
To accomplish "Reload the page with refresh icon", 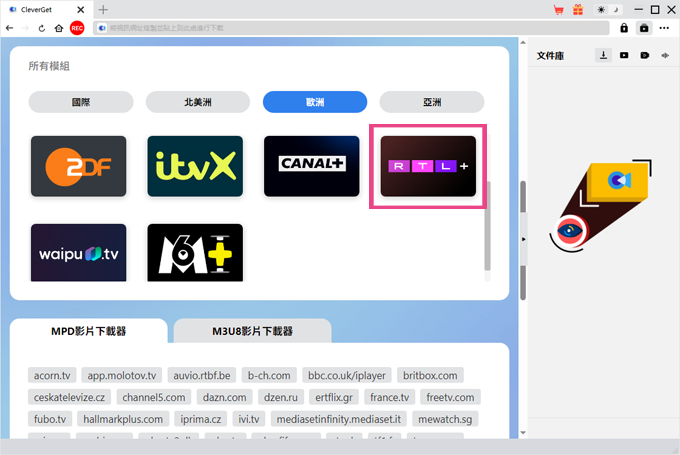I will tap(42, 28).
